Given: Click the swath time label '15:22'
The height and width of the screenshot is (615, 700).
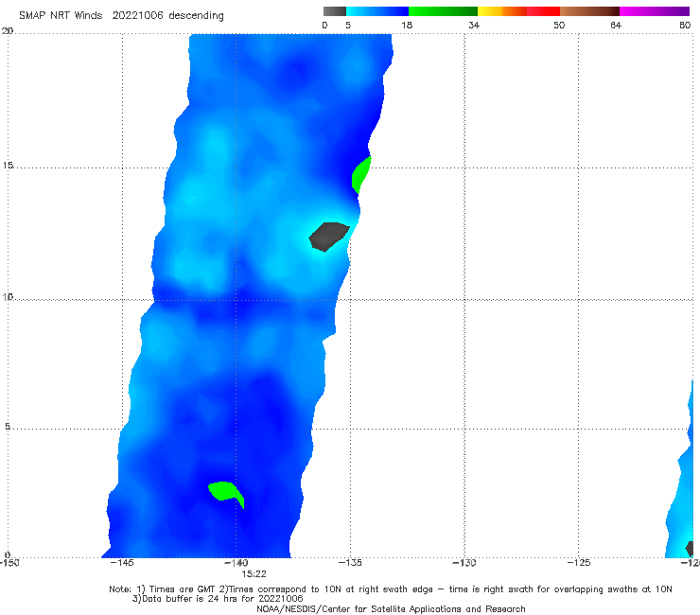Looking at the screenshot, I should (x=254, y=574).
